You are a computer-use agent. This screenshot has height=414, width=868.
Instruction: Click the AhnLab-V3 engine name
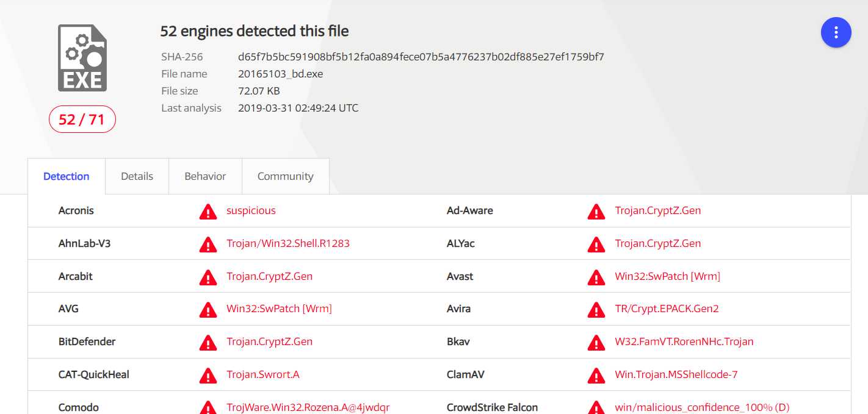tap(85, 243)
